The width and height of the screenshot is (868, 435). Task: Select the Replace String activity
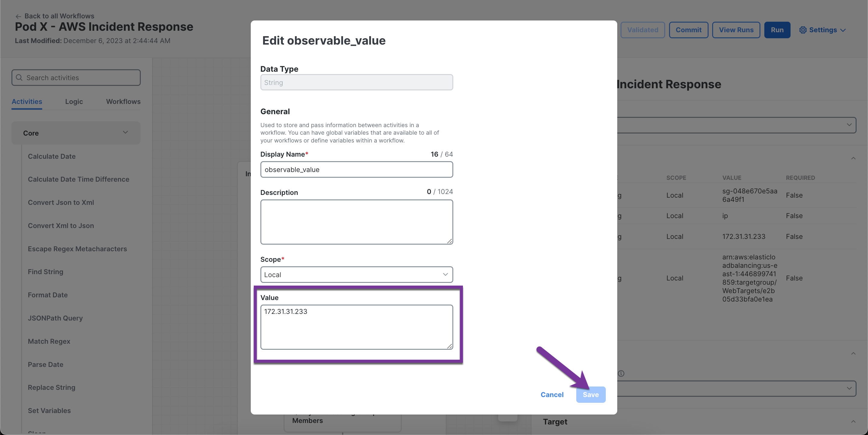(x=52, y=387)
